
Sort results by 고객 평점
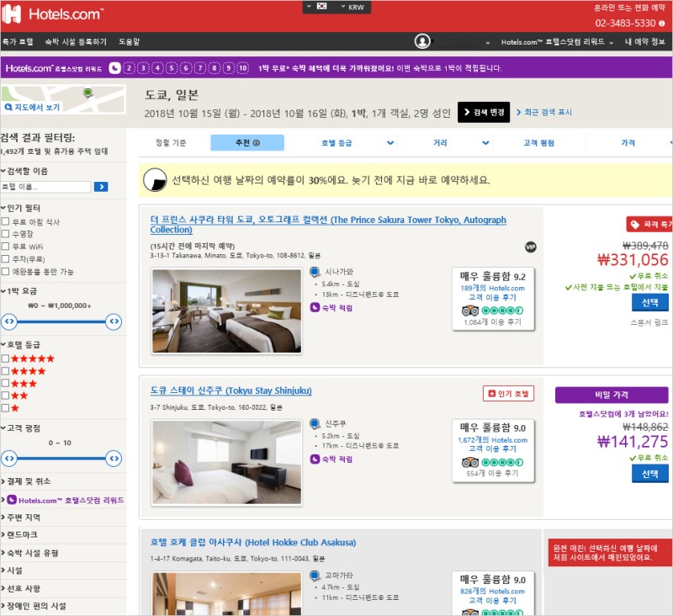click(x=538, y=143)
